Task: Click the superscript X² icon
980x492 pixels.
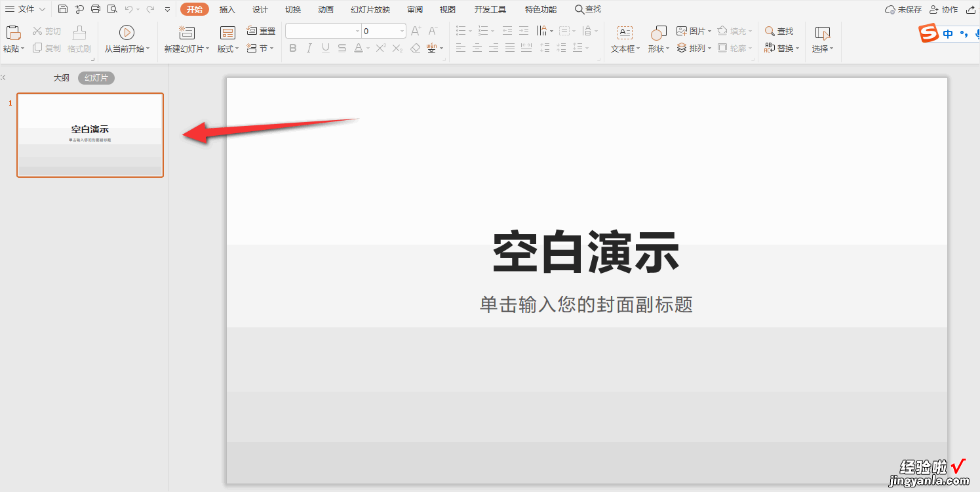Action: [x=381, y=48]
